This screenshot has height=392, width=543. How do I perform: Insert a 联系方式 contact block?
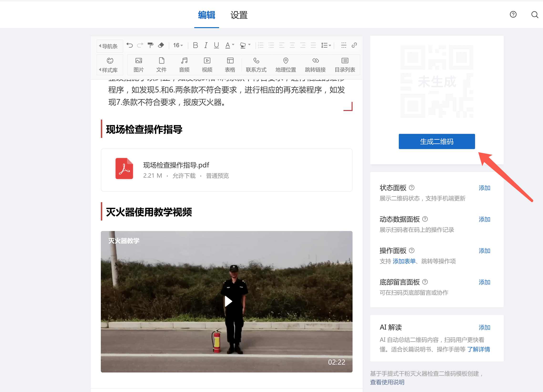tap(256, 65)
